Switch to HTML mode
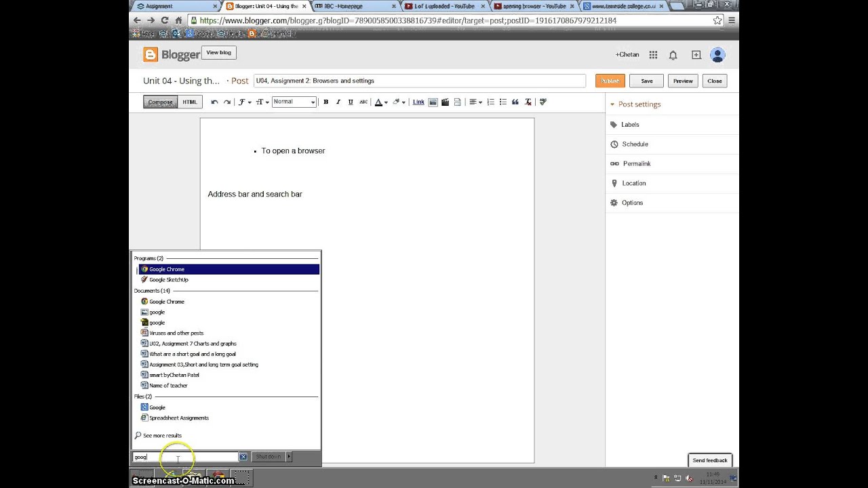 pos(190,102)
